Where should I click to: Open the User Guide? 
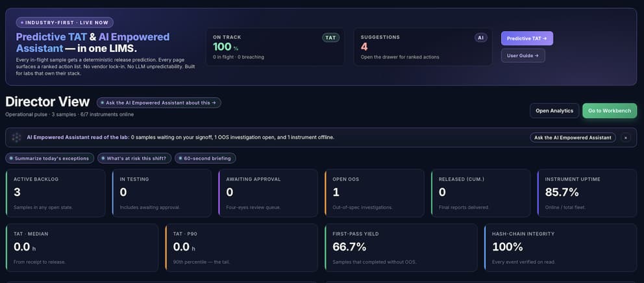pyautogui.click(x=523, y=55)
